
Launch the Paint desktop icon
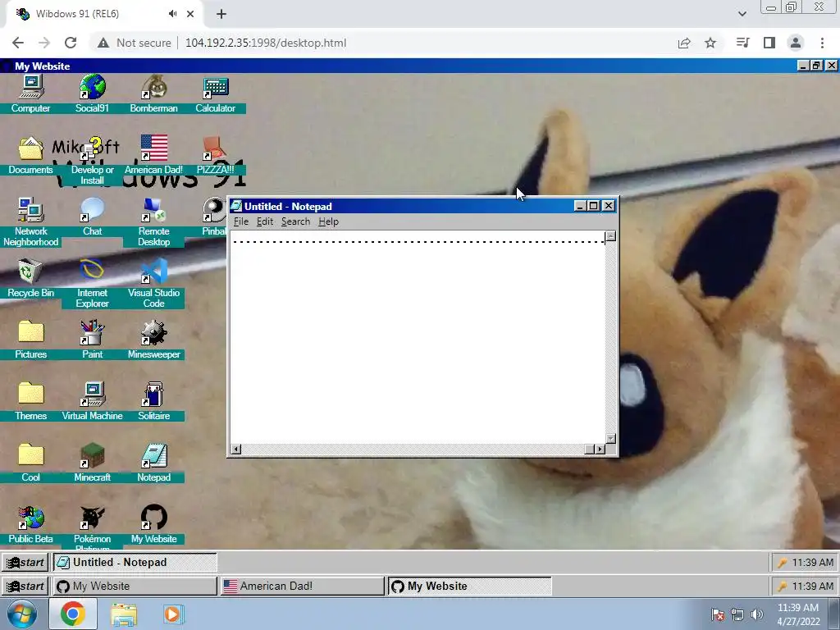point(92,340)
